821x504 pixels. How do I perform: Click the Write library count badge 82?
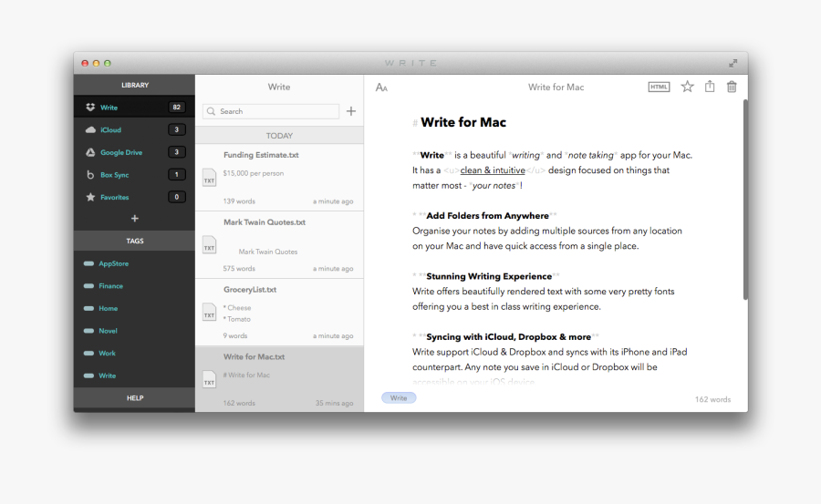tap(176, 107)
